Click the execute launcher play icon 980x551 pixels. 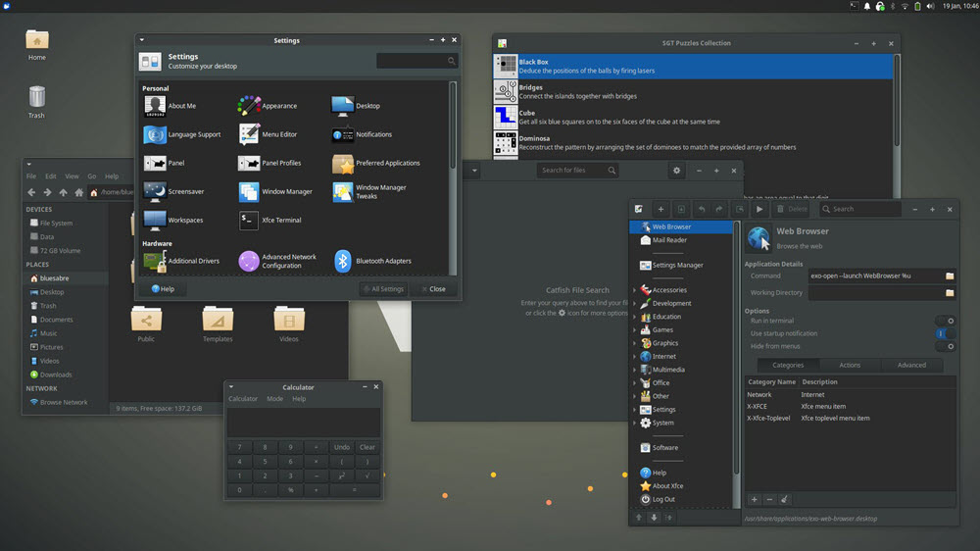click(x=759, y=209)
